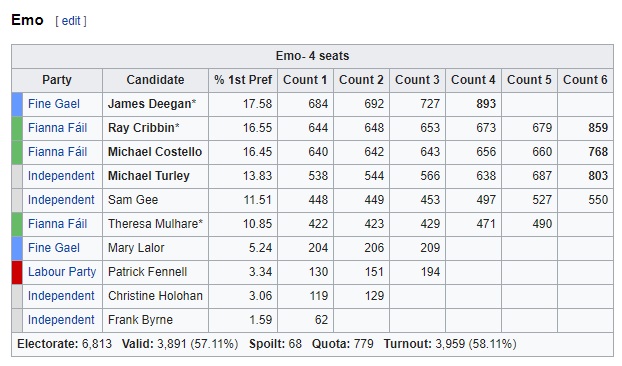622x366 pixels.
Task: Select blue color cell beside James Deegan's party
Action: tap(17, 104)
